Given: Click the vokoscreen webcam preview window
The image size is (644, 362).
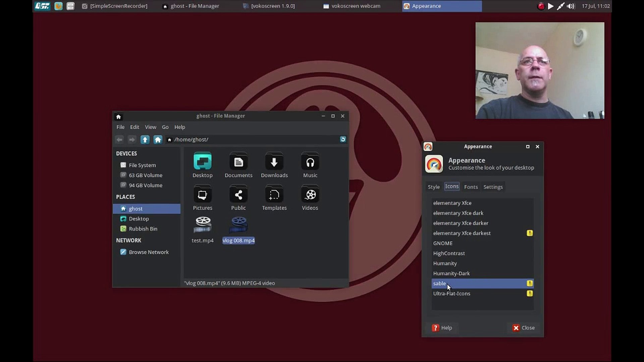Looking at the screenshot, I should point(540,70).
